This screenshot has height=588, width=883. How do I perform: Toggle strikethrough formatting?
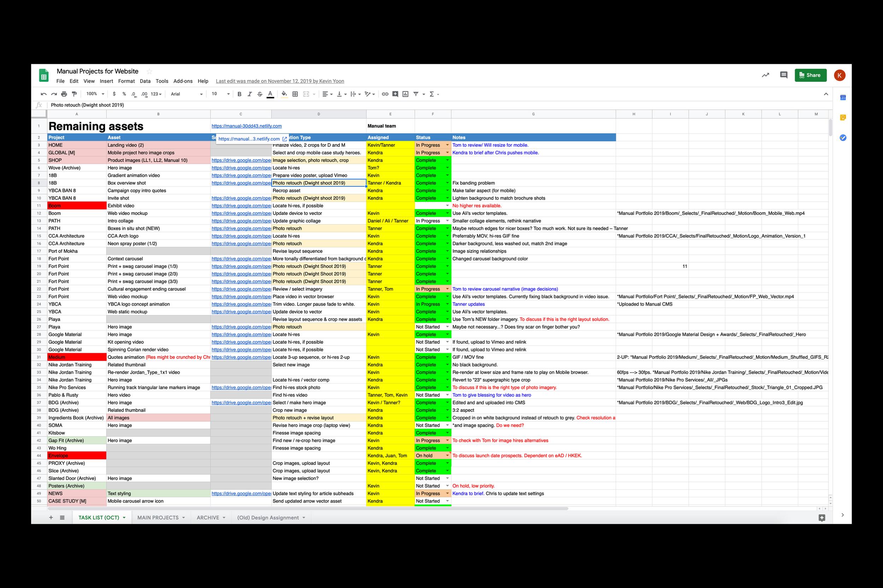(260, 94)
